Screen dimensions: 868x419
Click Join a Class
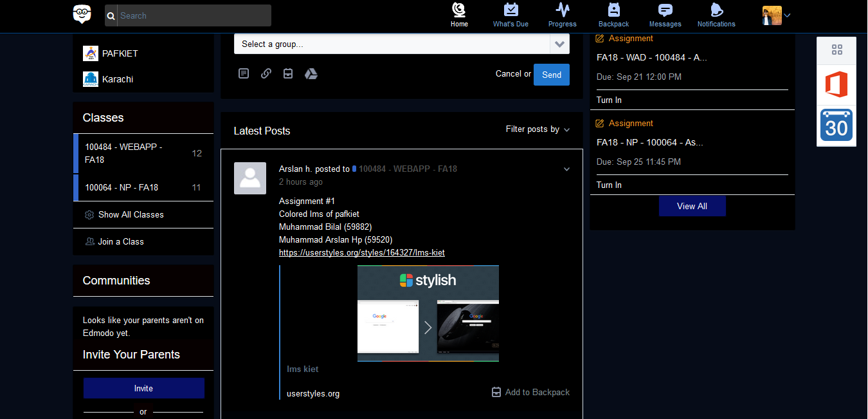(121, 241)
